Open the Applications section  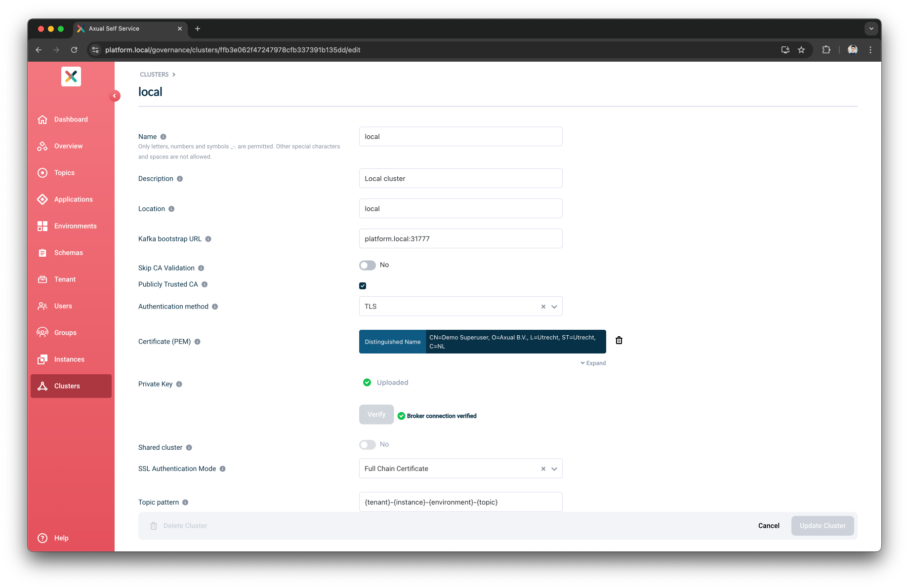pyautogui.click(x=71, y=199)
